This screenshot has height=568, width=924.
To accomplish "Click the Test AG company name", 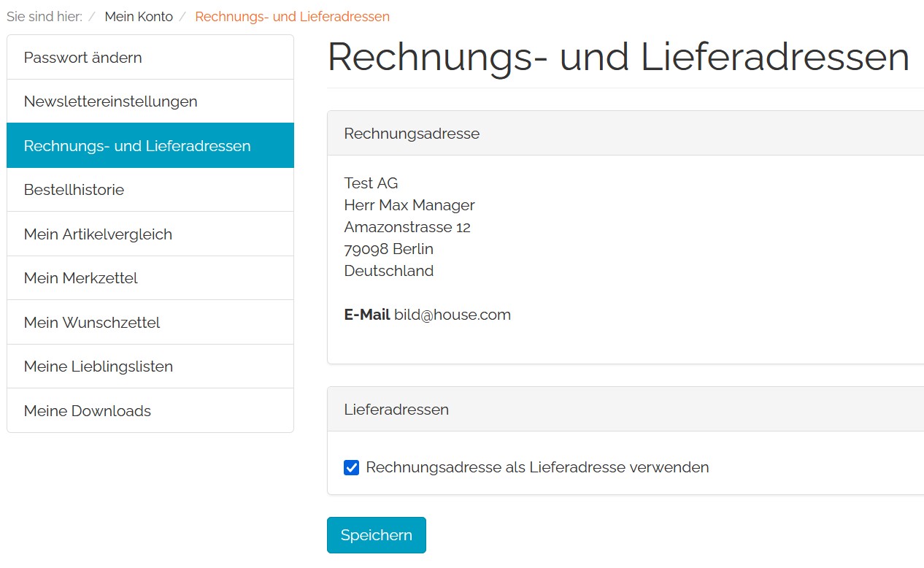I will pos(371,183).
